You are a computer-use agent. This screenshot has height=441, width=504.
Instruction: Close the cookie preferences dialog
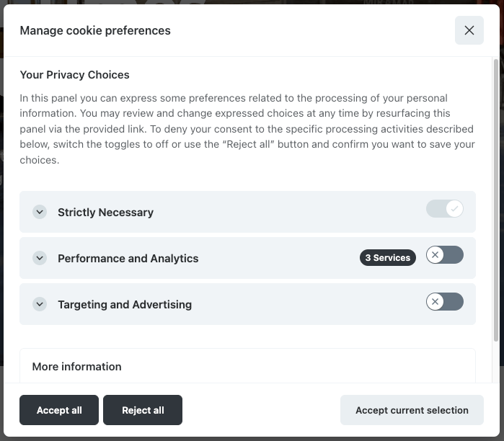click(469, 30)
